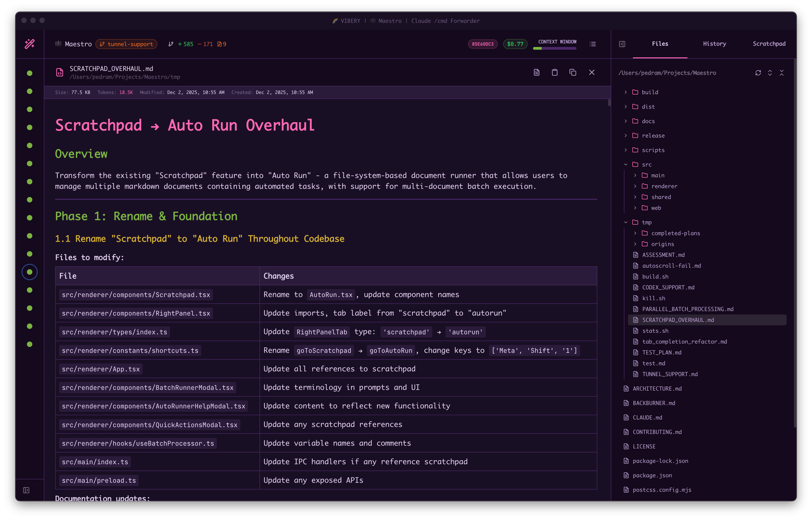Open stats.sh in the file tree
812x520 pixels.
click(655, 330)
